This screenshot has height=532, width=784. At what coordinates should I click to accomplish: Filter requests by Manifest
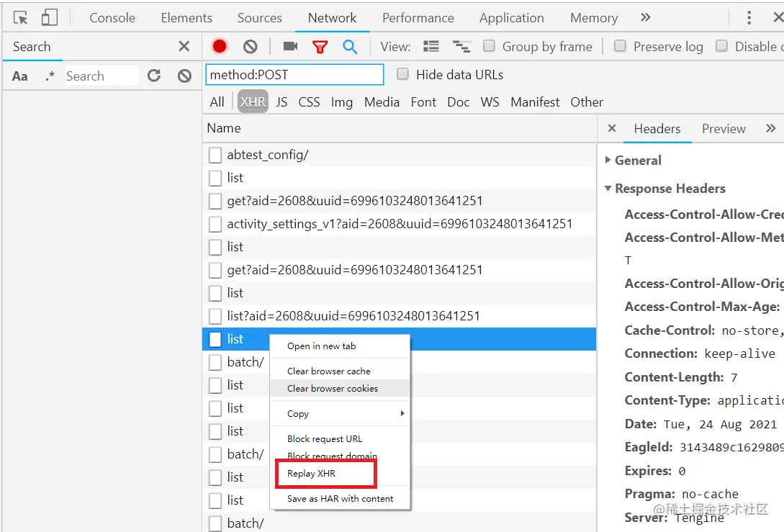[535, 102]
